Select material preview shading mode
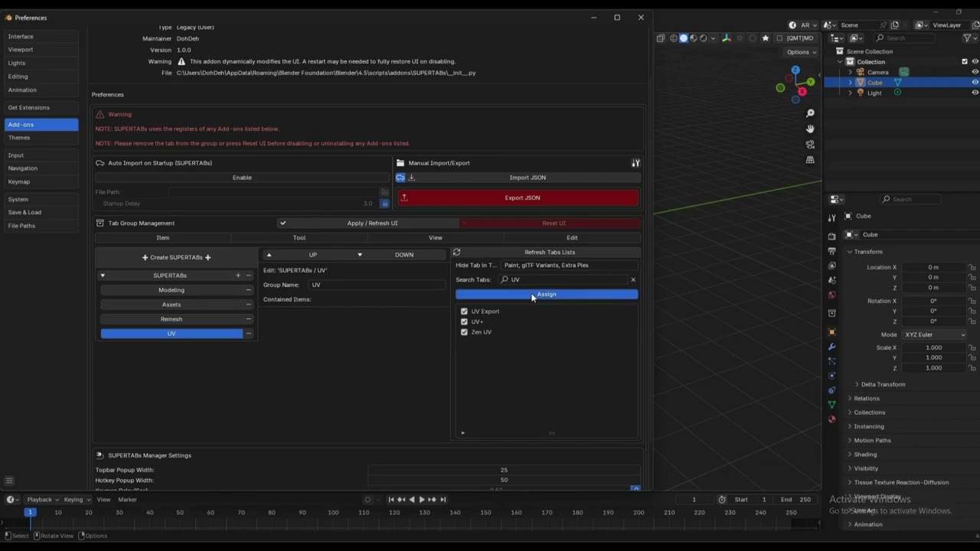The image size is (980, 551). [694, 37]
